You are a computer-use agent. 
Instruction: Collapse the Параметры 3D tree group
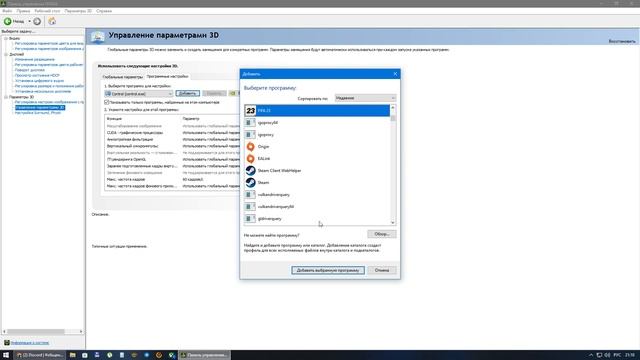coord(6,97)
